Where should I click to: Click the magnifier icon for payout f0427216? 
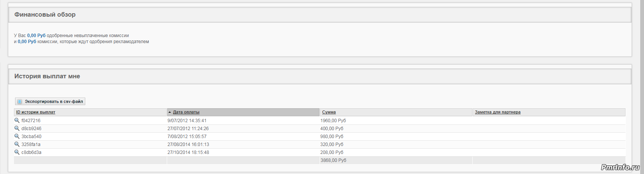click(17, 120)
